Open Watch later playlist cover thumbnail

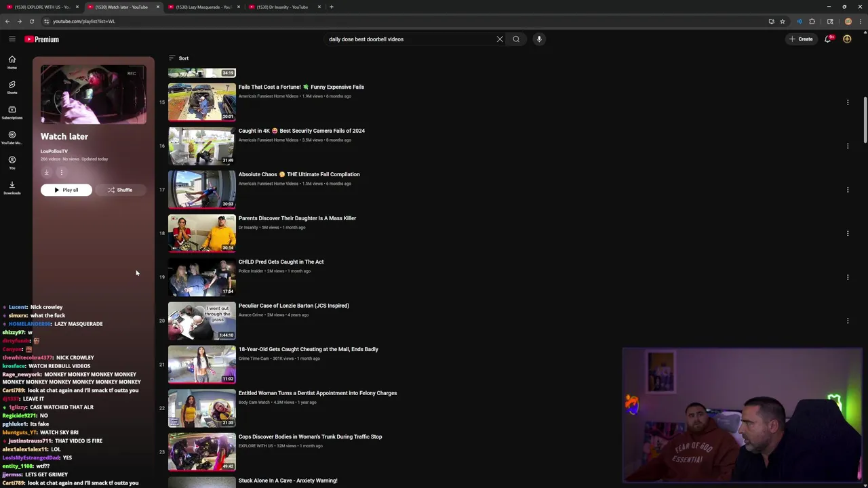point(94,95)
